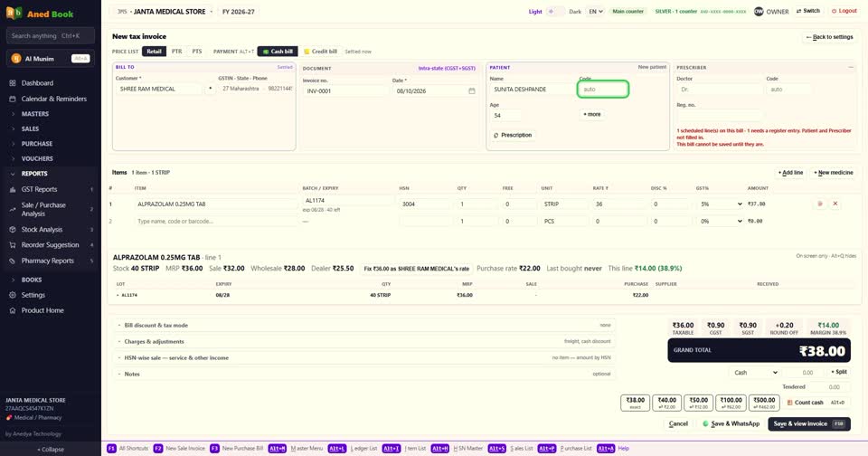Image resolution: width=868 pixels, height=456 pixels.
Task: Click the Back to settings link
Action: 829,37
